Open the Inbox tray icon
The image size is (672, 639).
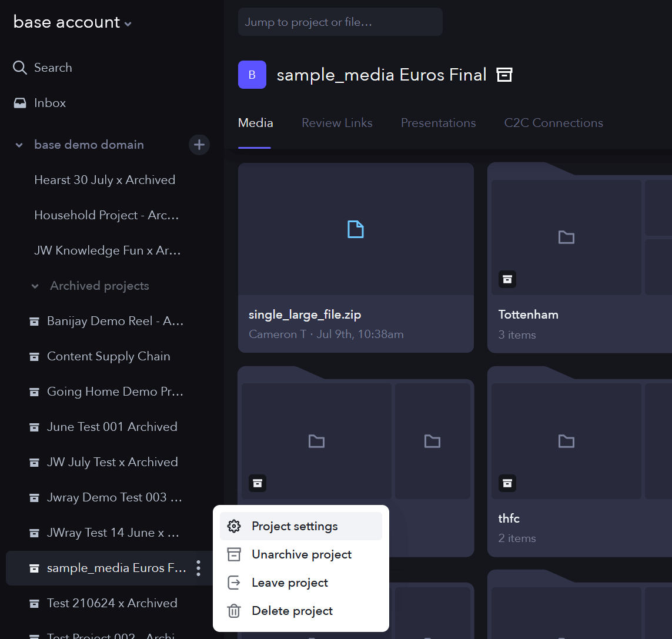(x=20, y=103)
